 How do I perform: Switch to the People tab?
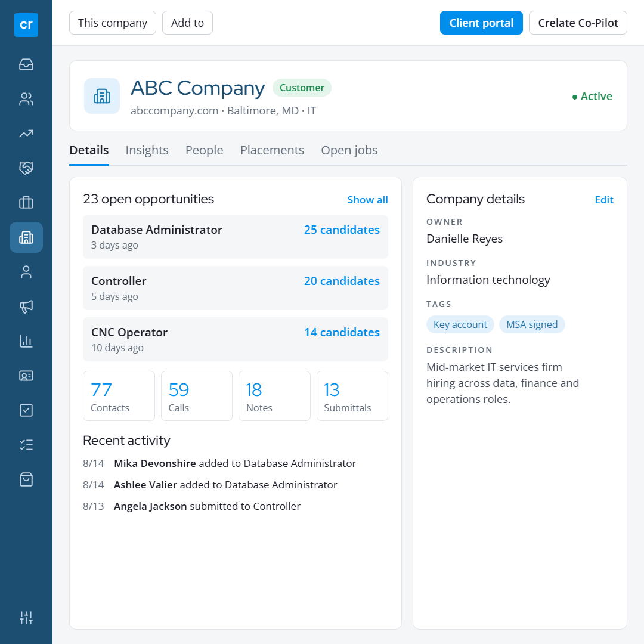[x=204, y=150]
